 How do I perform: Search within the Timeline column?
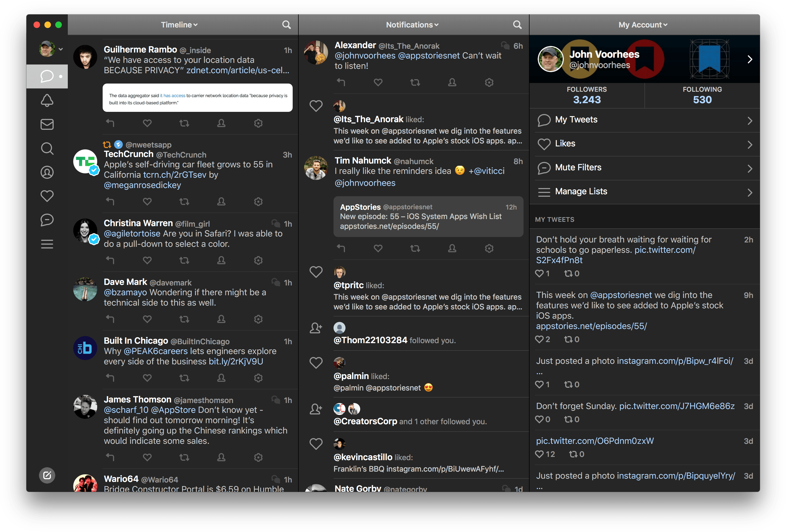(286, 25)
